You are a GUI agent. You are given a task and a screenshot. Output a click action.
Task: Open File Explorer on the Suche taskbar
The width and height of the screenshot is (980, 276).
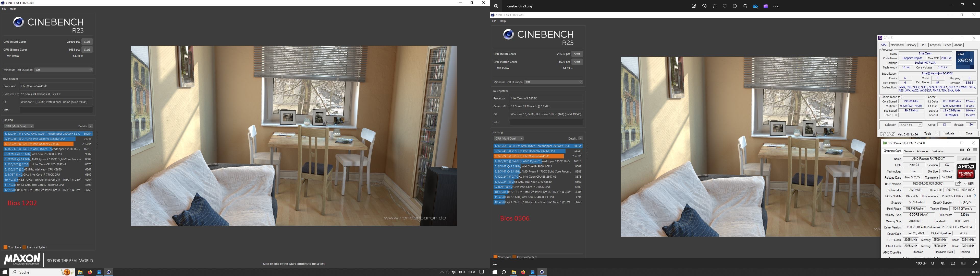(80, 272)
